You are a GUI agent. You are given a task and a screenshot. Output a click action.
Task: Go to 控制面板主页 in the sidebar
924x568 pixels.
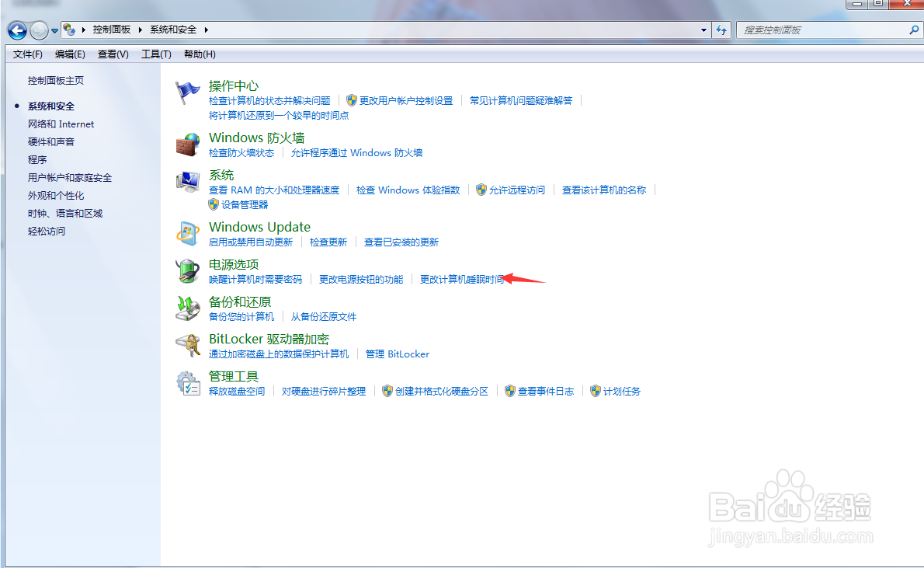pos(56,80)
